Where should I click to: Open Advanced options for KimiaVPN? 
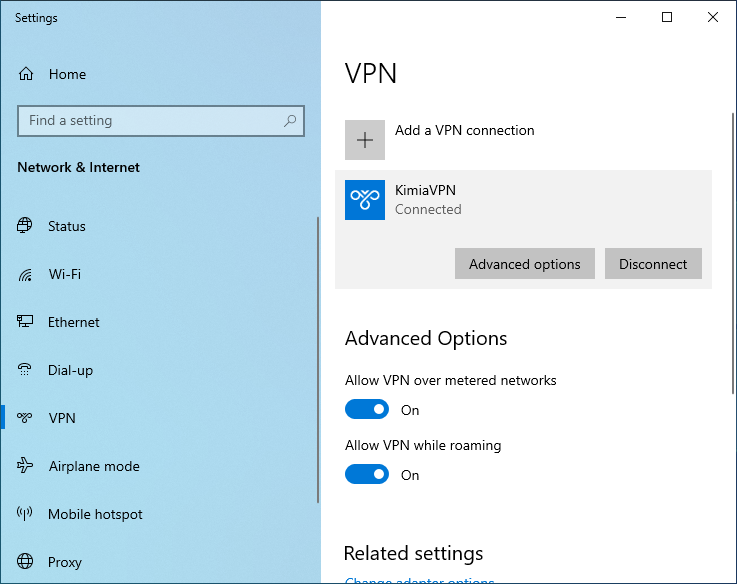(524, 264)
